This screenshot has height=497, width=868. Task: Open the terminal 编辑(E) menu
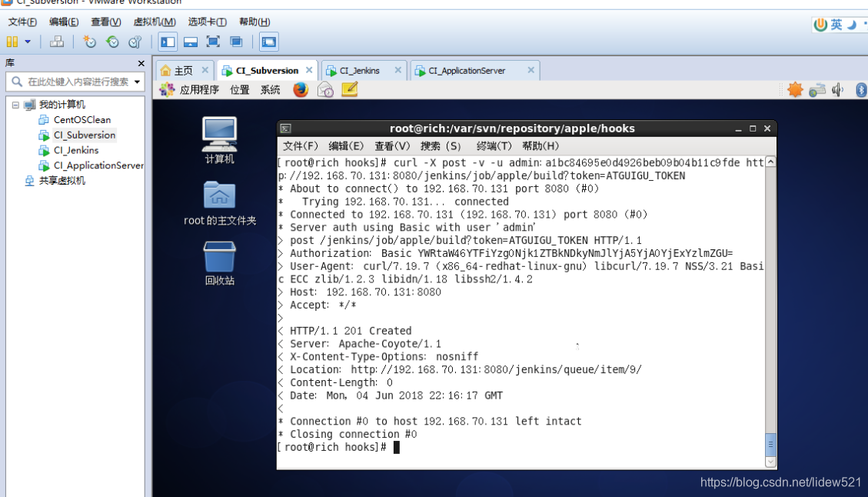[x=346, y=146]
